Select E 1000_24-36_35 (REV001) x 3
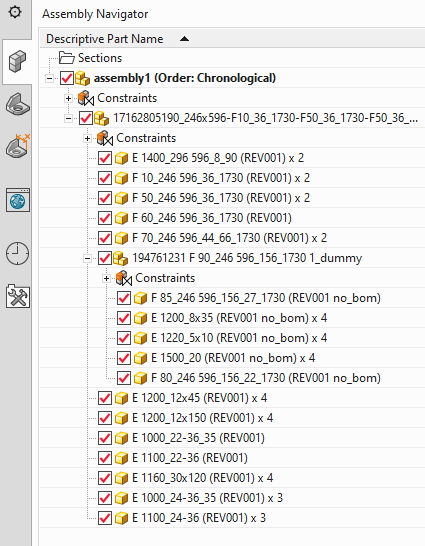Screen dimensions: 425x546 [207, 498]
